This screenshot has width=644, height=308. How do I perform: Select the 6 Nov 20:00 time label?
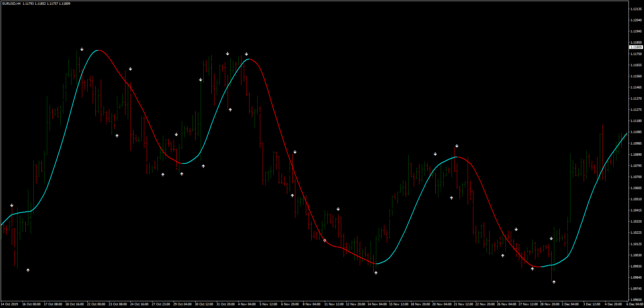290,304
